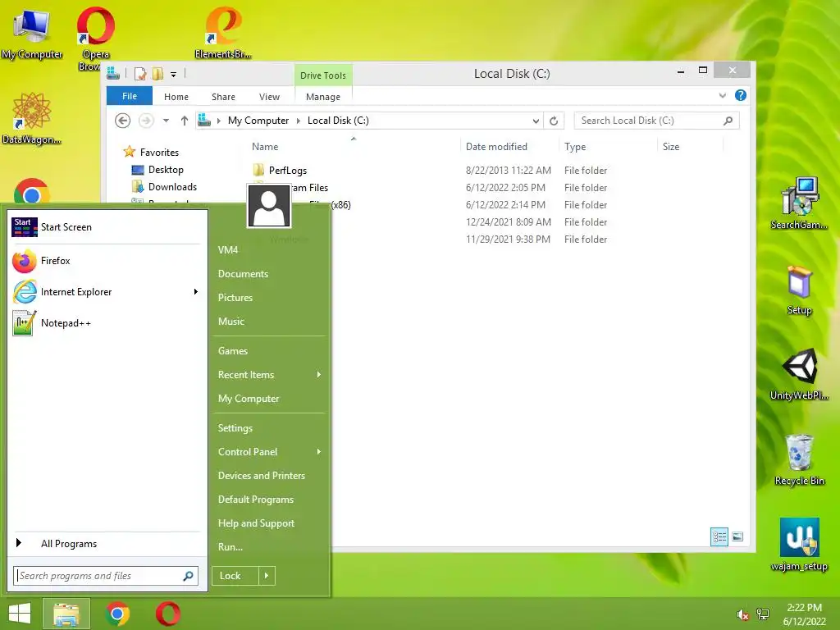Click New folder quick access icon
The height and width of the screenshot is (630, 840).
pyautogui.click(x=157, y=73)
